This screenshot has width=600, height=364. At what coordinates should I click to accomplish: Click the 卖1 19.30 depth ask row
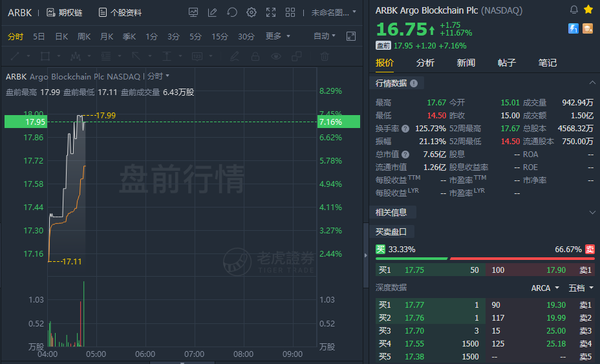540,305
